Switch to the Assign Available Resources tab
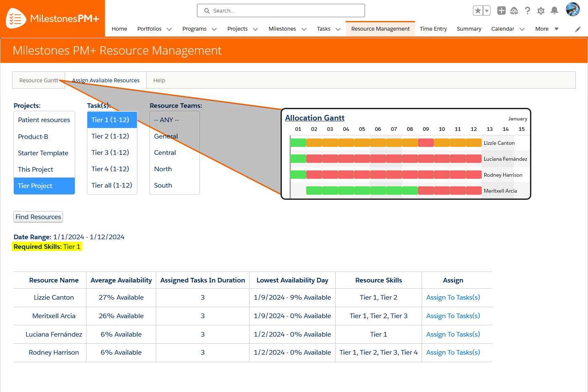Image resolution: width=588 pixels, height=392 pixels. pyautogui.click(x=105, y=80)
